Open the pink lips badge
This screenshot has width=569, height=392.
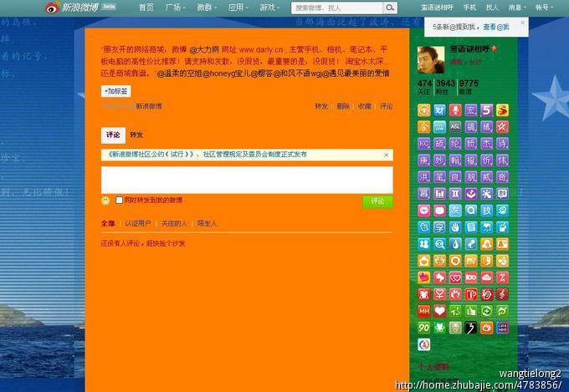pos(423,211)
